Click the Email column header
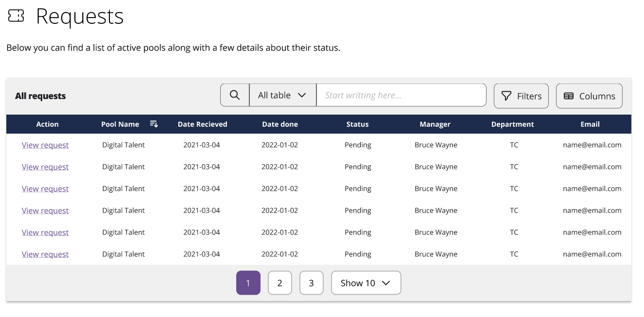This screenshot has height=317, width=644. [590, 124]
